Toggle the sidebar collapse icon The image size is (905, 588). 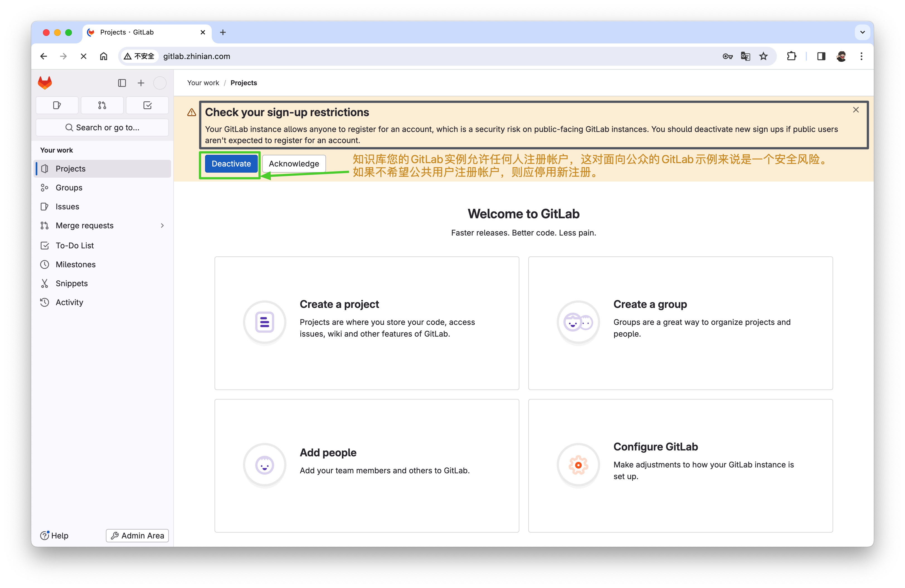tap(122, 83)
